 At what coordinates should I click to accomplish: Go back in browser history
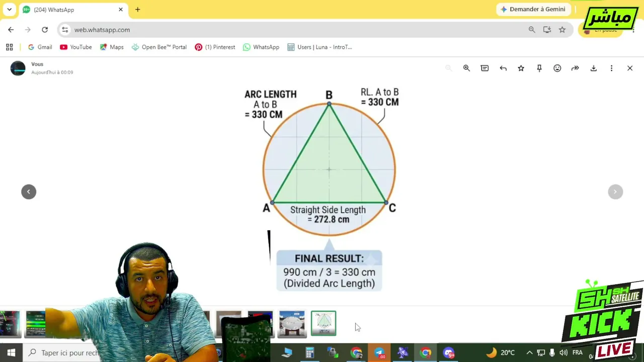(x=11, y=30)
